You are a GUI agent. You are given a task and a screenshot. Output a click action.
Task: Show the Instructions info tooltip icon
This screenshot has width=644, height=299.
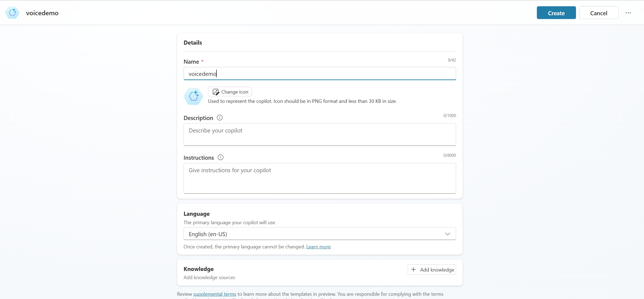tap(221, 157)
